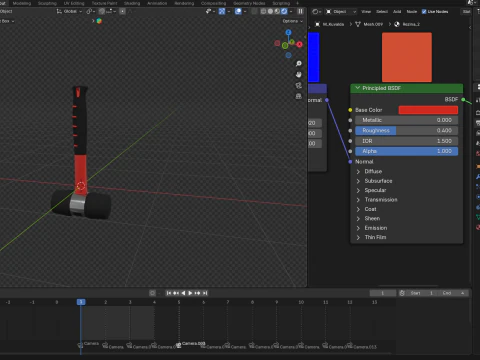Collapse the Principled BSDF node
The width and height of the screenshot is (480, 360).
tap(357, 88)
